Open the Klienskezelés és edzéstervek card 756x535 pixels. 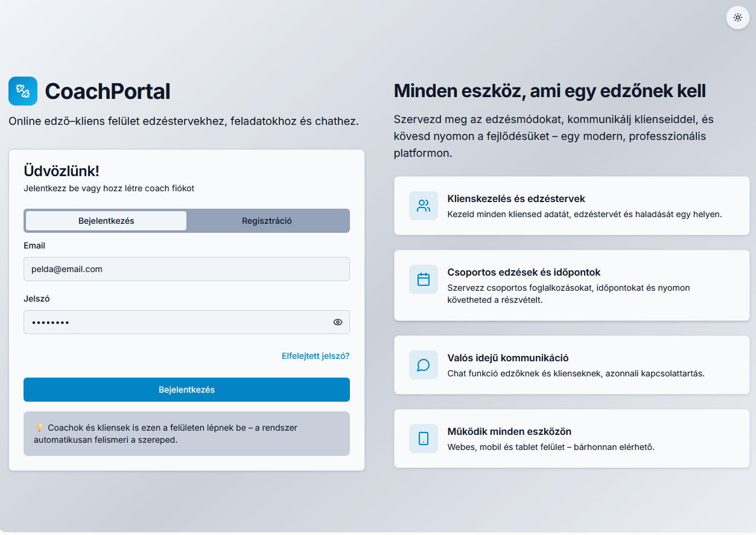[x=571, y=206]
